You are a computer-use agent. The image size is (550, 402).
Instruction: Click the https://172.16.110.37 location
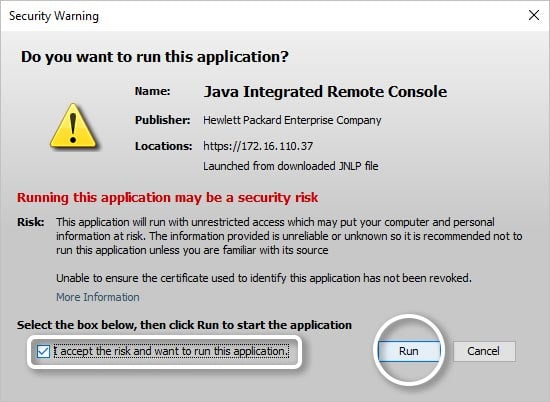pos(258,146)
